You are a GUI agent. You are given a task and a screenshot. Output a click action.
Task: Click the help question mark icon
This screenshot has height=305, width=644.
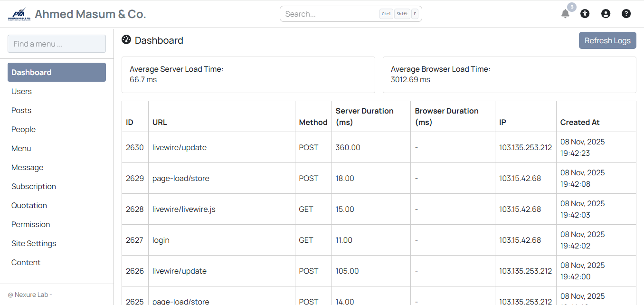pos(626,14)
